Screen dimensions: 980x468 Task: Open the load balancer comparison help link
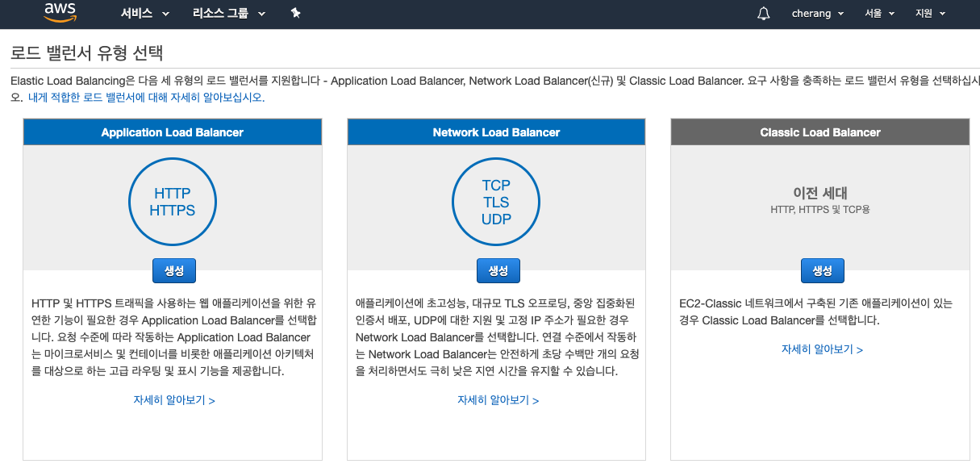tap(146, 97)
